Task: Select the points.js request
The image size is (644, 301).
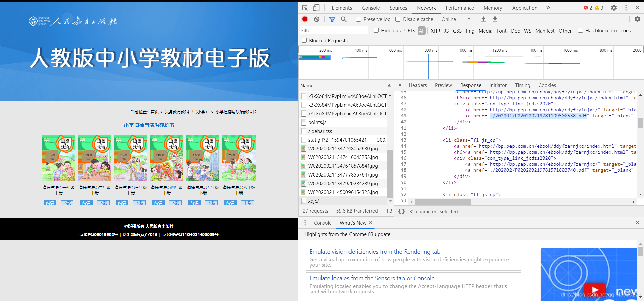Action: (x=343, y=122)
